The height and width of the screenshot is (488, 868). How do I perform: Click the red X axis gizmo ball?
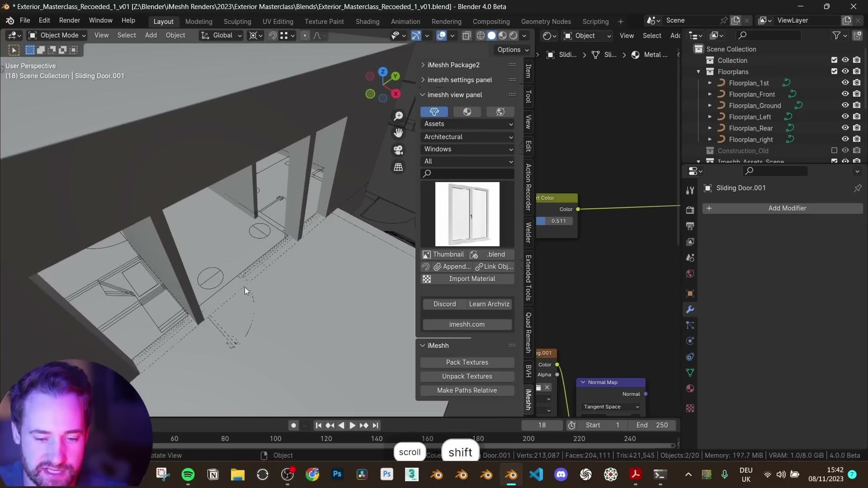pos(396,94)
